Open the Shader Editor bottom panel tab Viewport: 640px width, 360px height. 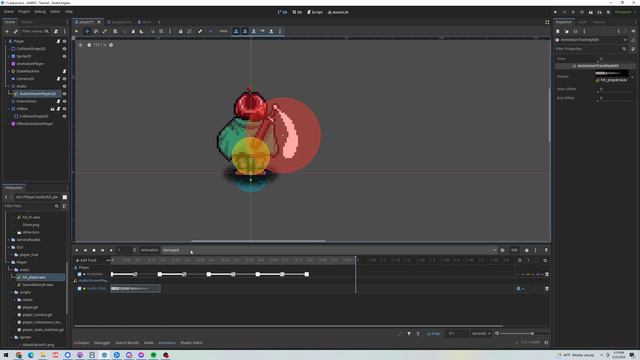point(191,343)
